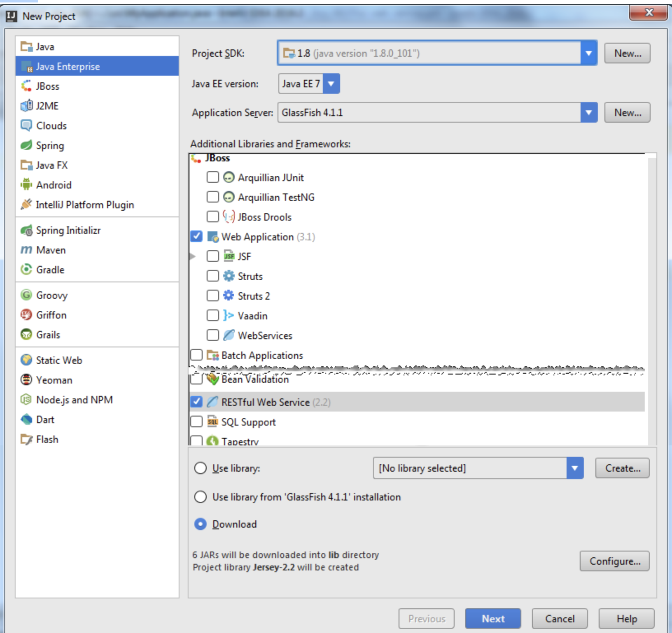Screen dimensions: 672x633
Task: Select the Download radio button
Action: (x=200, y=524)
